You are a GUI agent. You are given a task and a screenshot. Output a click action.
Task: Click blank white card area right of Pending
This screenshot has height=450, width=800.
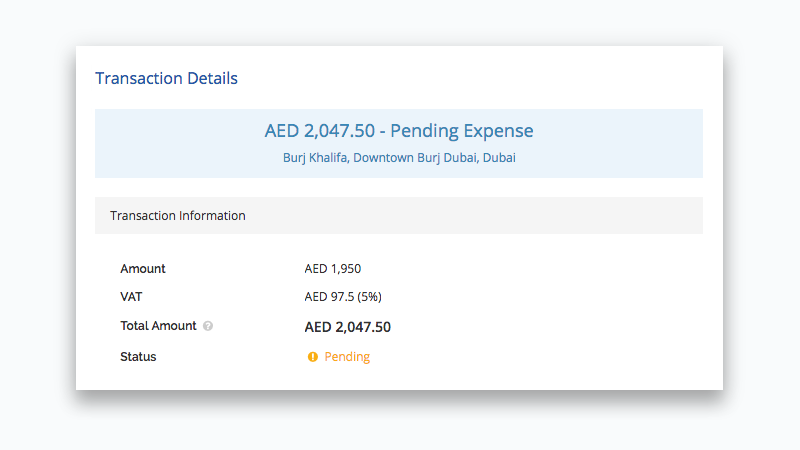coord(560,357)
